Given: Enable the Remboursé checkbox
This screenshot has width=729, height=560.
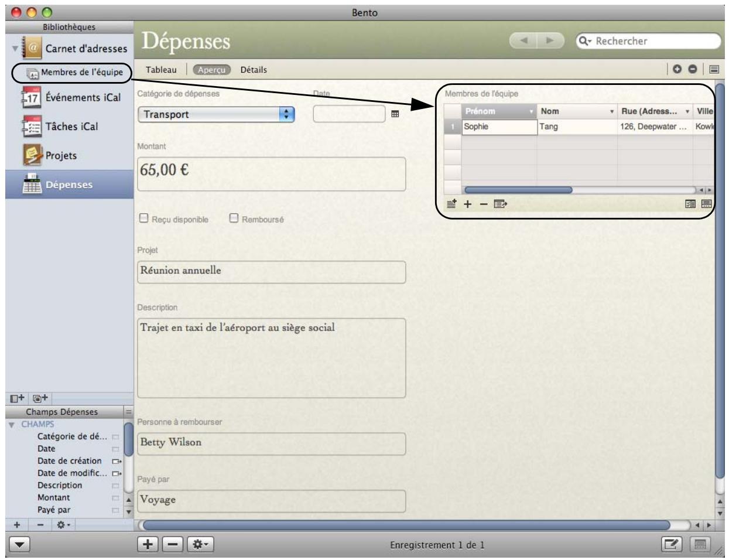Looking at the screenshot, I should click(234, 218).
